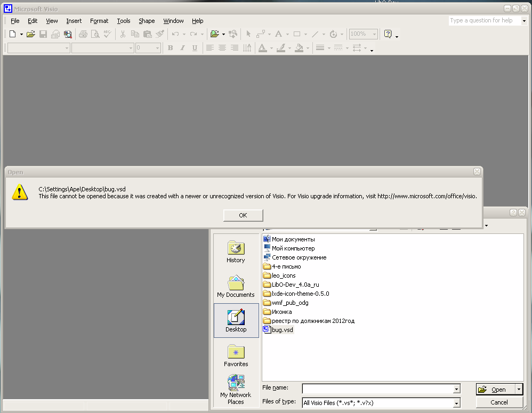Open History in the Places bar

(x=236, y=252)
